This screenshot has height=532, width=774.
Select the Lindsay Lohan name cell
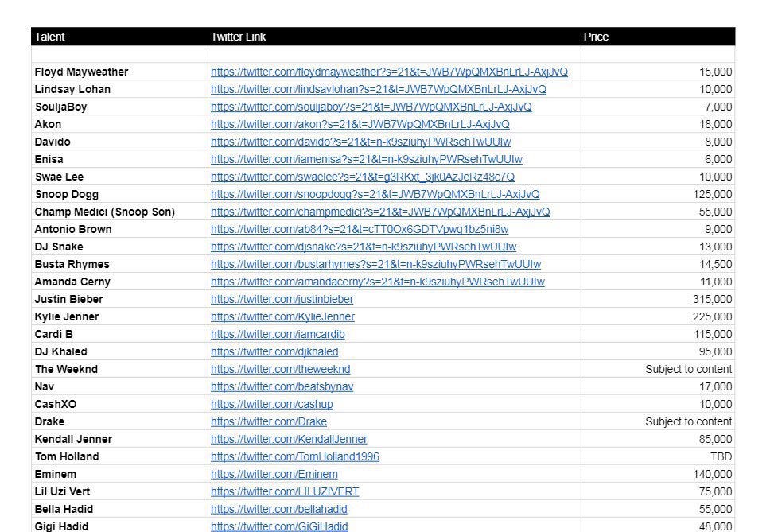pos(119,89)
